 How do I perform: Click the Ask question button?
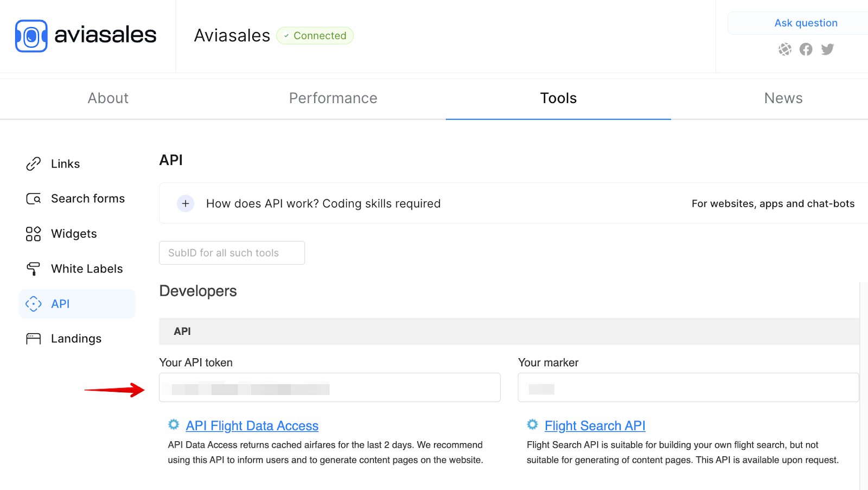pos(806,23)
